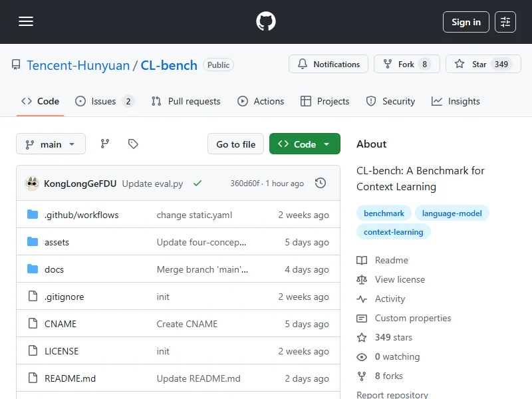View branches via the branch icon
The width and height of the screenshot is (532, 399).
click(105, 144)
